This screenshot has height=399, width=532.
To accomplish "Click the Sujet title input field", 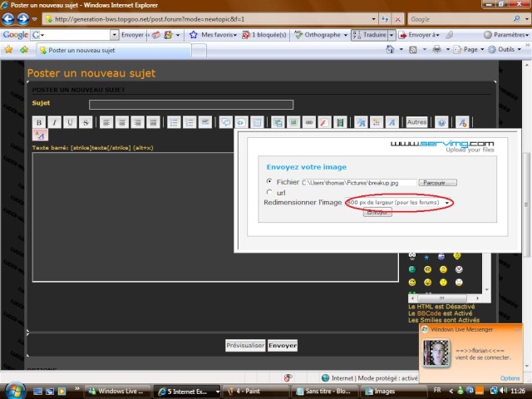I will click(191, 105).
